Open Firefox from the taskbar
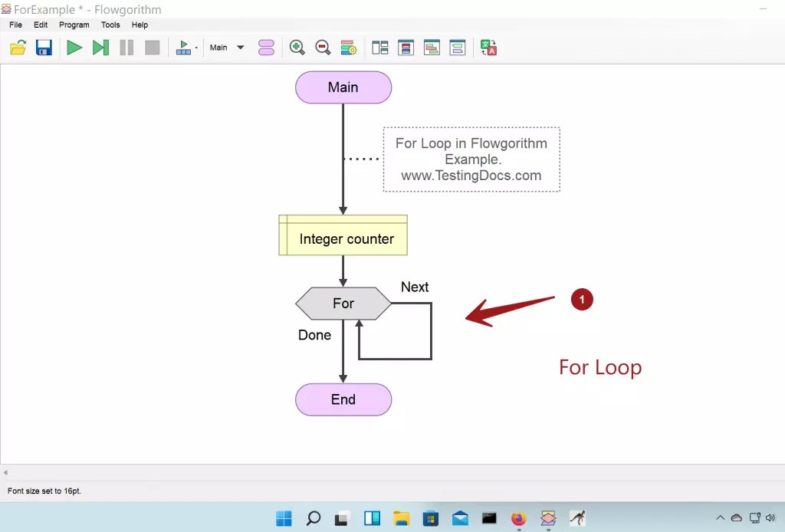The height and width of the screenshot is (532, 785). [x=518, y=518]
